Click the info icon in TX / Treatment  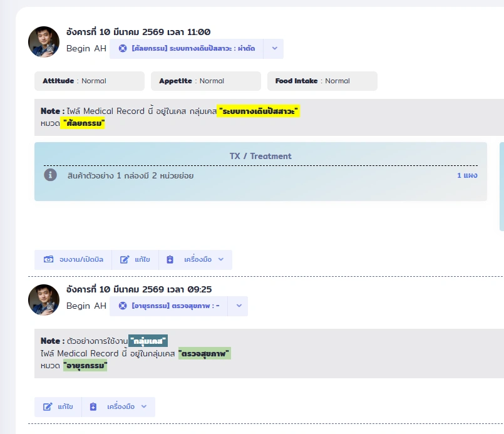click(x=50, y=175)
